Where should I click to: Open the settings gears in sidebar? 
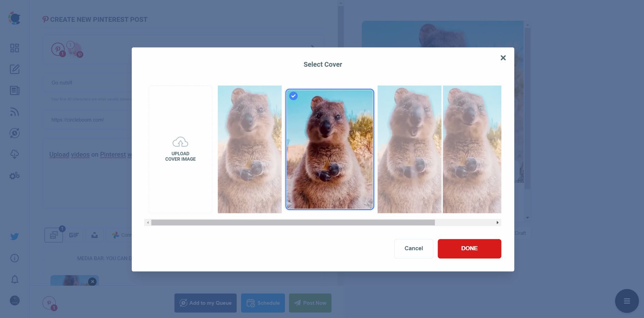coord(14,175)
